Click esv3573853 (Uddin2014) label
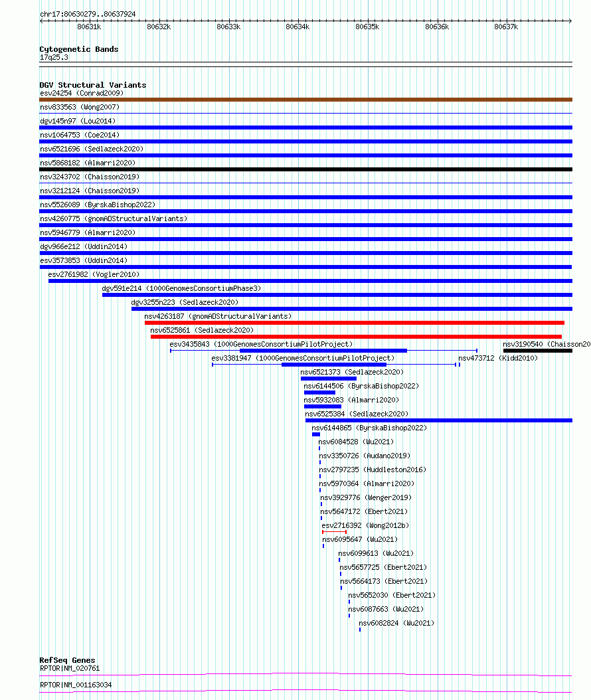This screenshot has width=591, height=700. 84,260
